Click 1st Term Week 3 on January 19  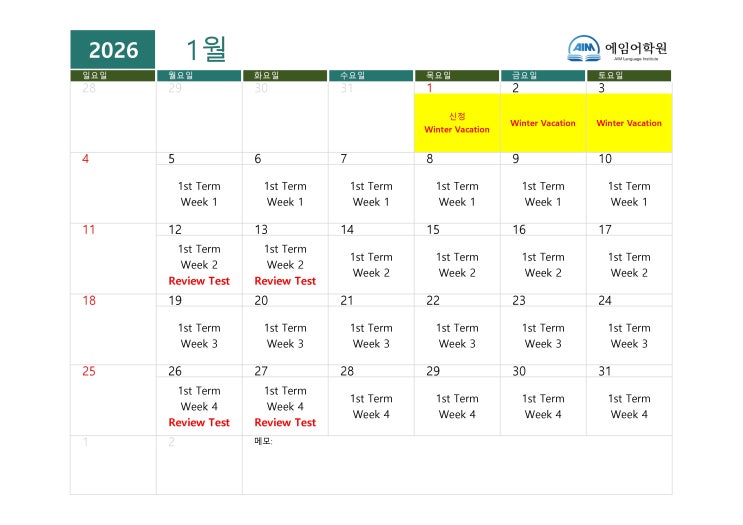tap(199, 335)
